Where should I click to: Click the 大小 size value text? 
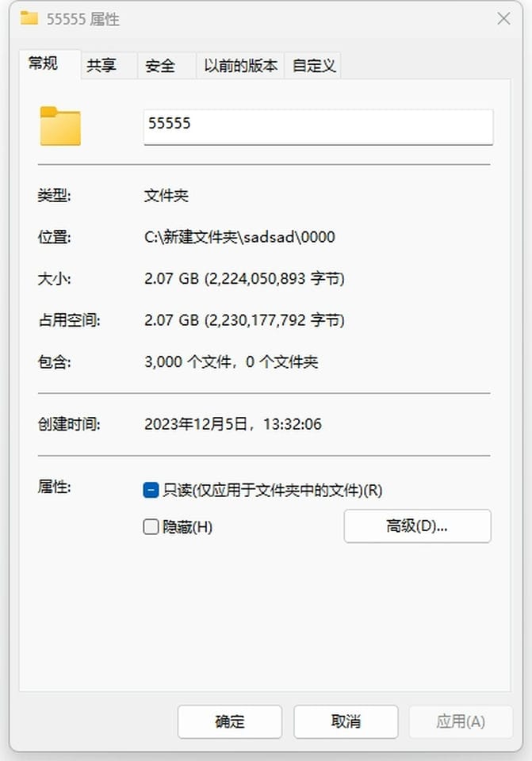tap(244, 278)
